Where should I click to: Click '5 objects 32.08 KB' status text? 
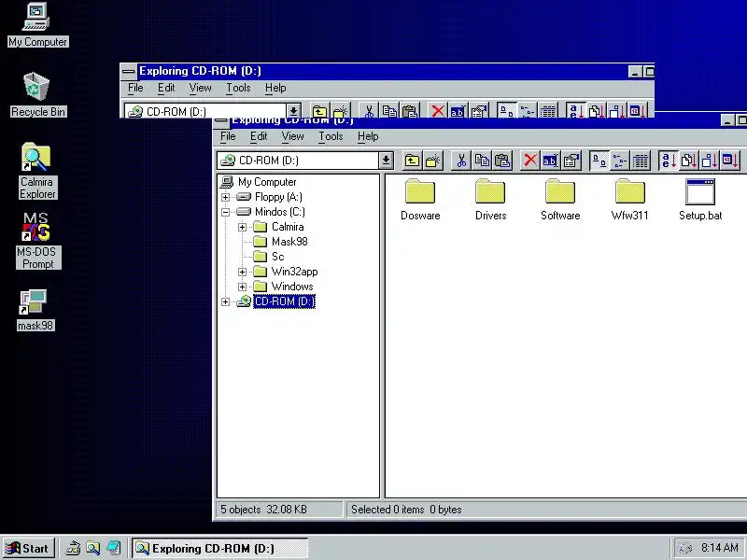tap(263, 510)
